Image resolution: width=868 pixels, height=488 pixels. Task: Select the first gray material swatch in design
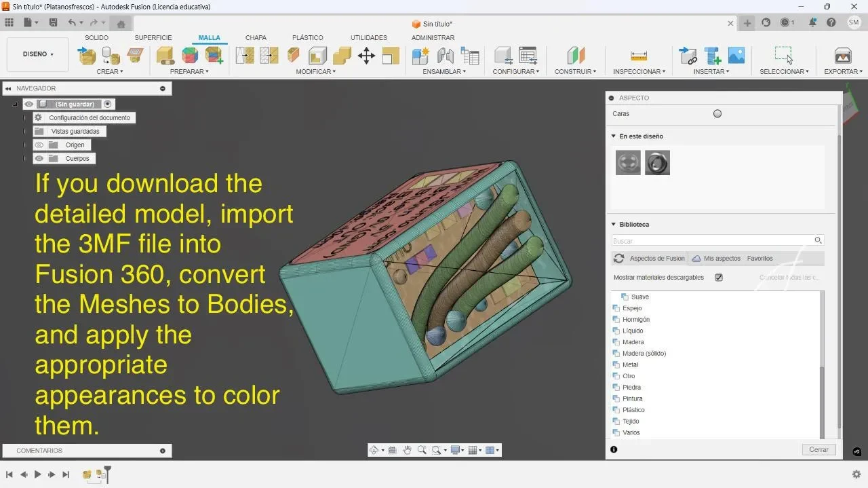click(x=628, y=163)
